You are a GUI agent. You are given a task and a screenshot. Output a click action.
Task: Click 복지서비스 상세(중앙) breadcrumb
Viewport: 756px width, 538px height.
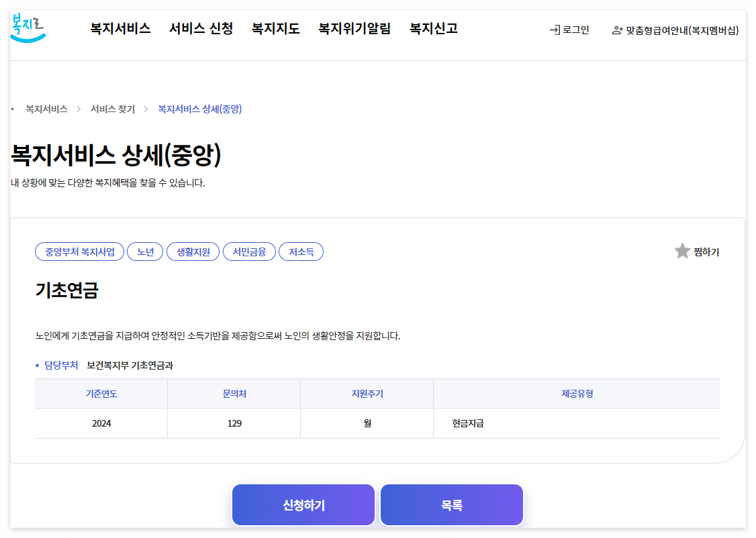pyautogui.click(x=199, y=109)
